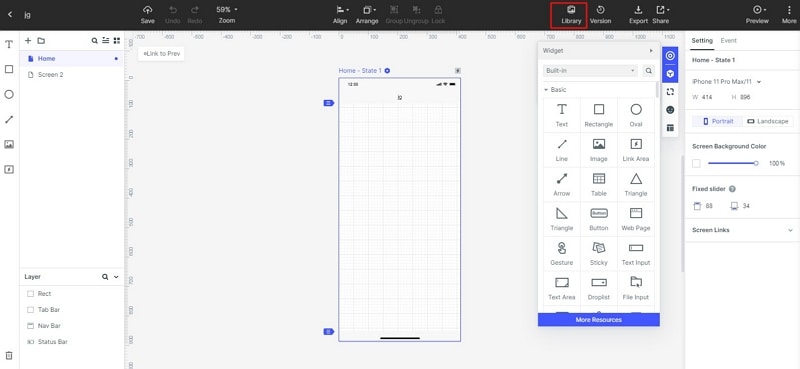Select the Nav Bar layer
800x369 pixels.
(x=71, y=326)
